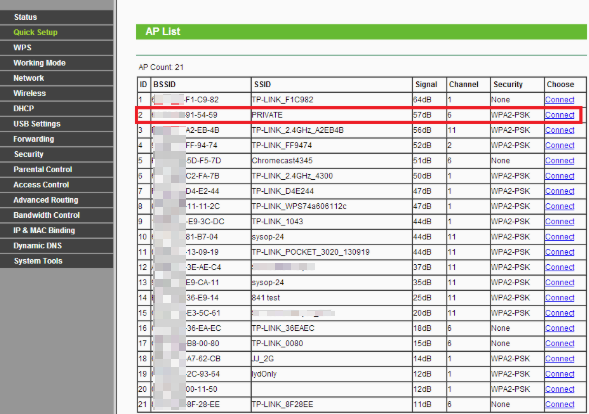The image size is (589, 414).
Task: Connect to TP-LINK_36EAEC network
Action: [x=560, y=328]
